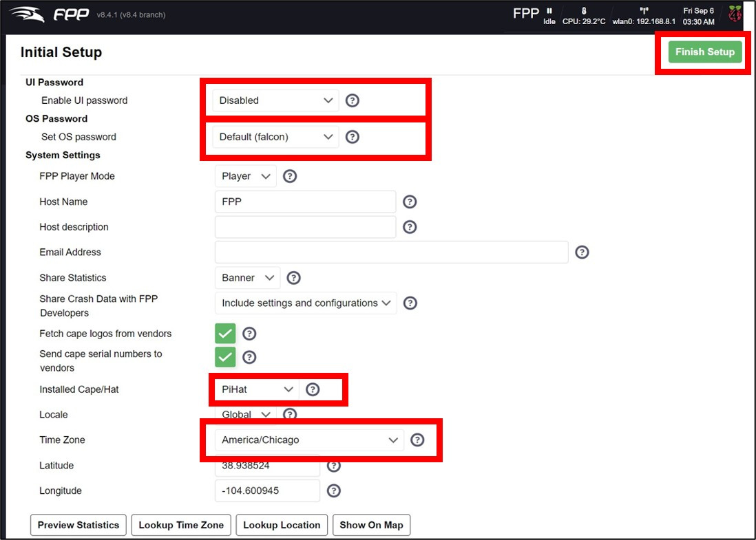Open help icon beside Host description

410,227
